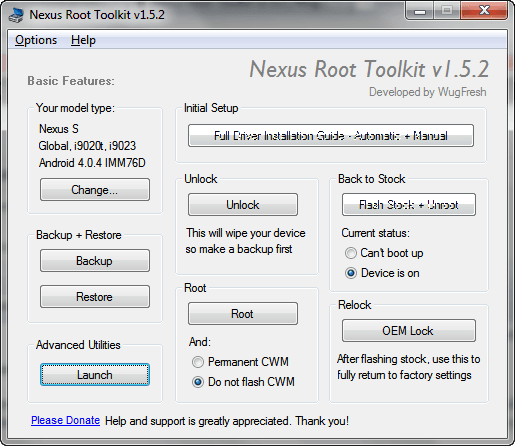Click 'After flashing stock' relock note
This screenshot has width=515, height=446.
409,367
